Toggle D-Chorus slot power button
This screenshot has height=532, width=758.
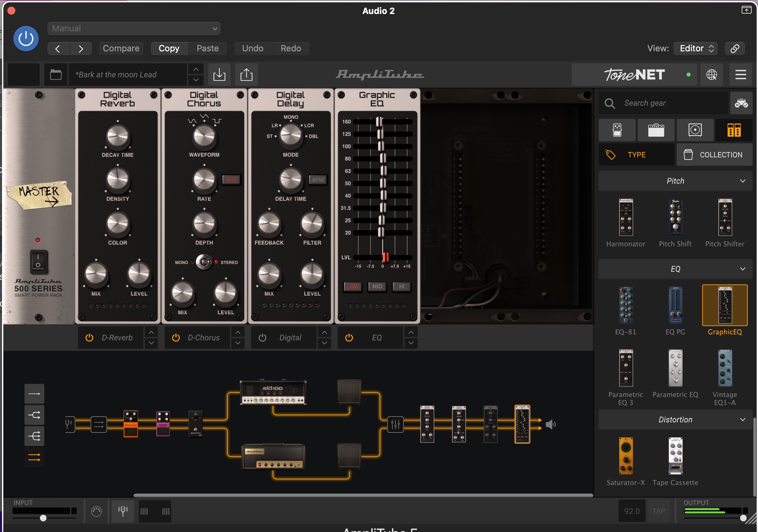tap(176, 338)
